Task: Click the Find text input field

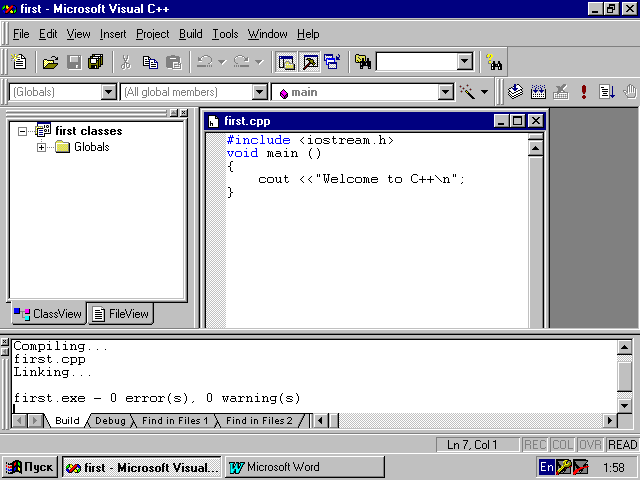Action: coord(416,62)
